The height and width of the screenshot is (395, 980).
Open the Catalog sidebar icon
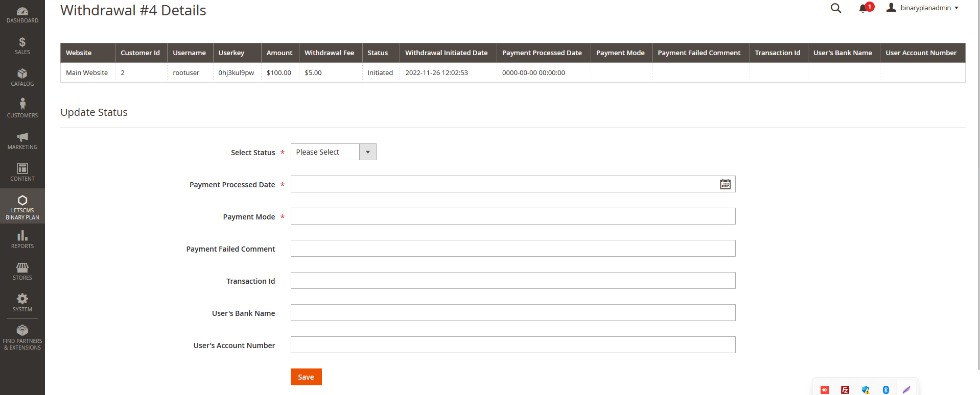point(22,78)
